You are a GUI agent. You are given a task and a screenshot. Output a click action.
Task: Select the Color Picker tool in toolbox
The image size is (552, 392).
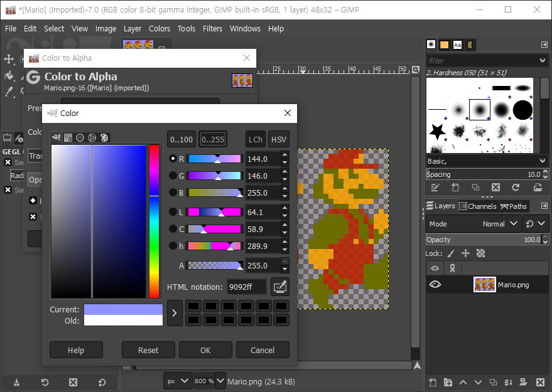pyautogui.click(x=9, y=92)
